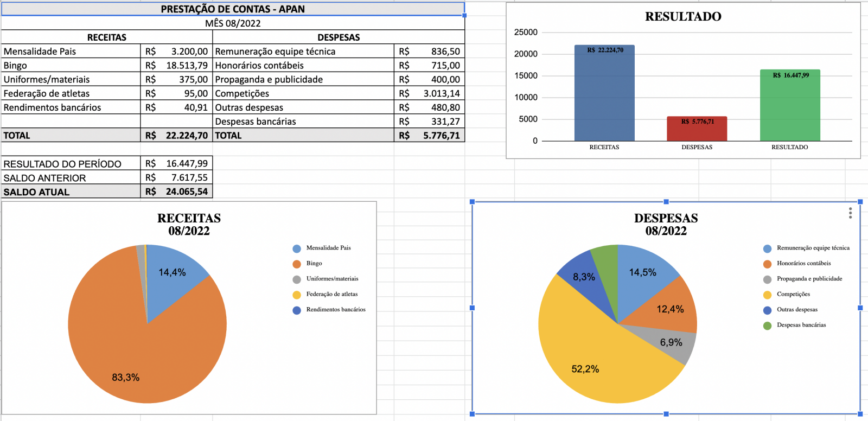
Task: Click the yellow Competições legend marker
Action: 767,295
